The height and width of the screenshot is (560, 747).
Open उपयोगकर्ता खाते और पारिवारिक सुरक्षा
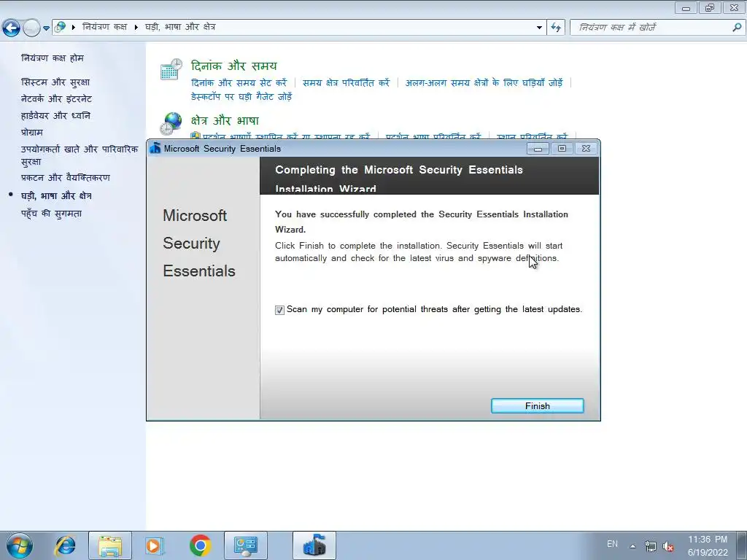pyautogui.click(x=79, y=155)
